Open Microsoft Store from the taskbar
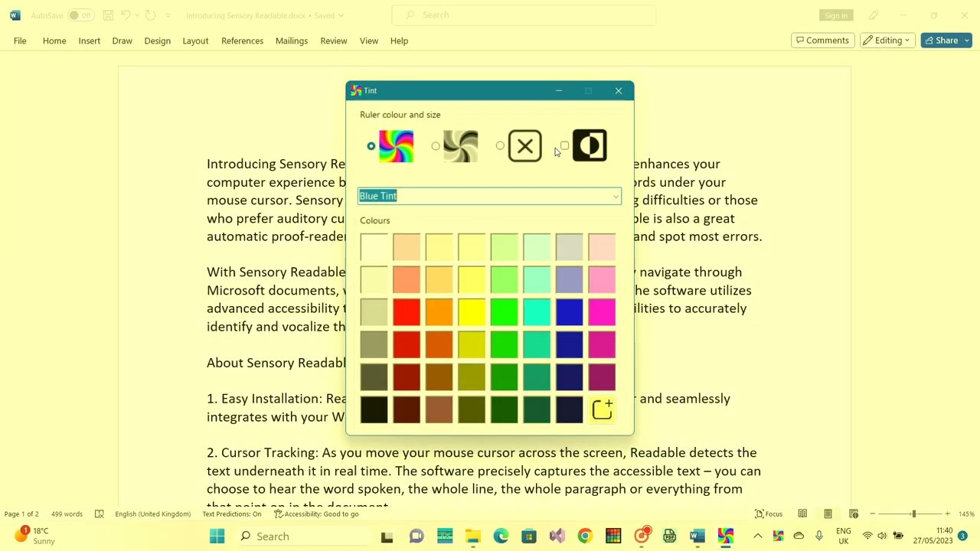This screenshot has width=980, height=551. coord(529,536)
